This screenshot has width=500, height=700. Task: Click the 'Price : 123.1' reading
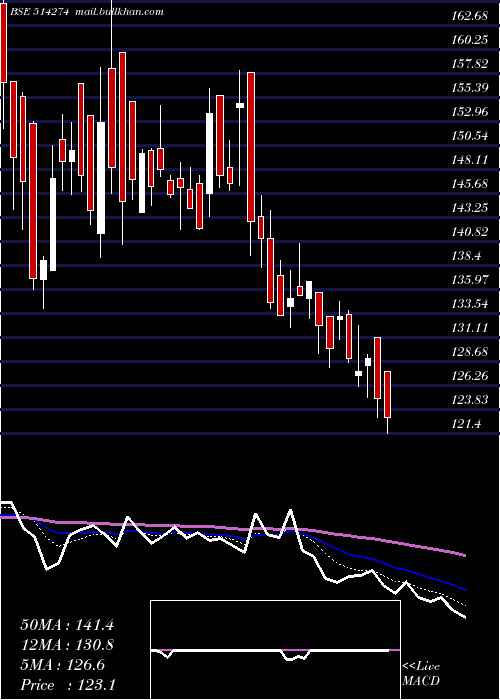68,685
